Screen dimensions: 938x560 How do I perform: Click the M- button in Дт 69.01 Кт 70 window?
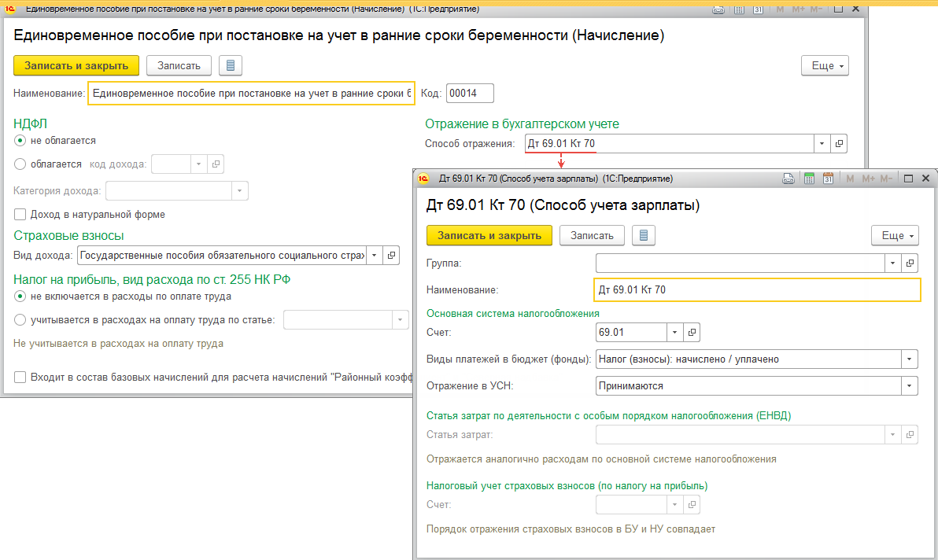[x=887, y=179]
